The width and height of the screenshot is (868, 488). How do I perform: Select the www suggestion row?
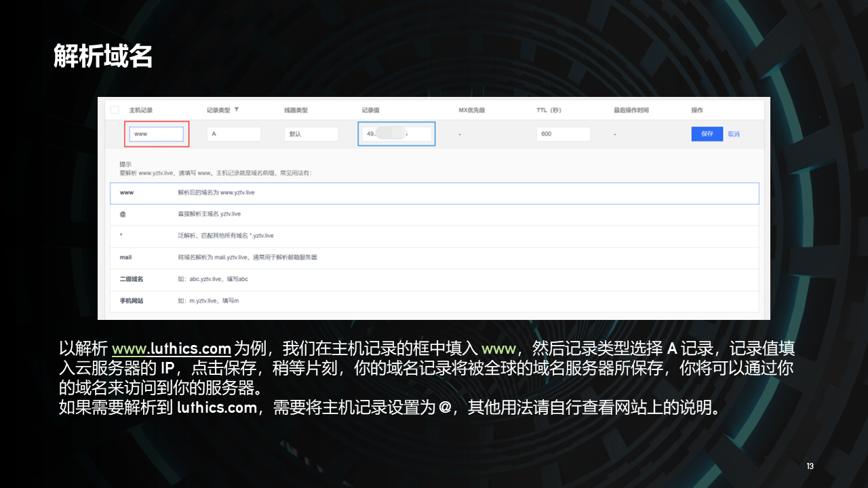(x=434, y=193)
